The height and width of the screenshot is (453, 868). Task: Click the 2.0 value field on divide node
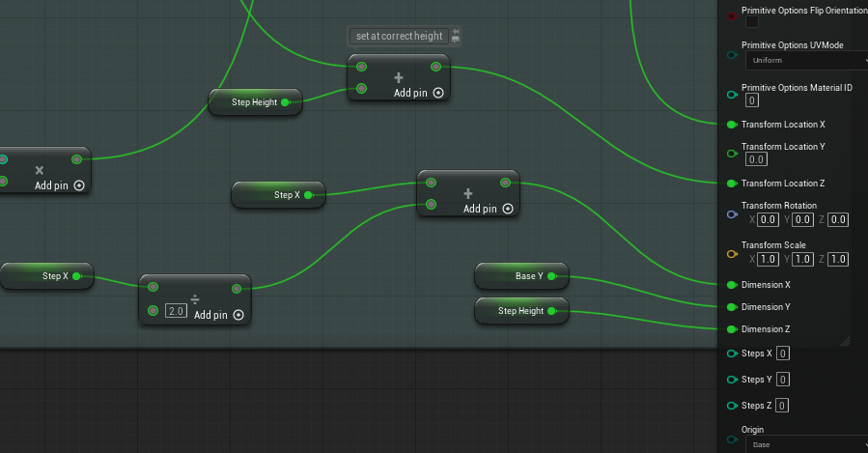click(176, 311)
